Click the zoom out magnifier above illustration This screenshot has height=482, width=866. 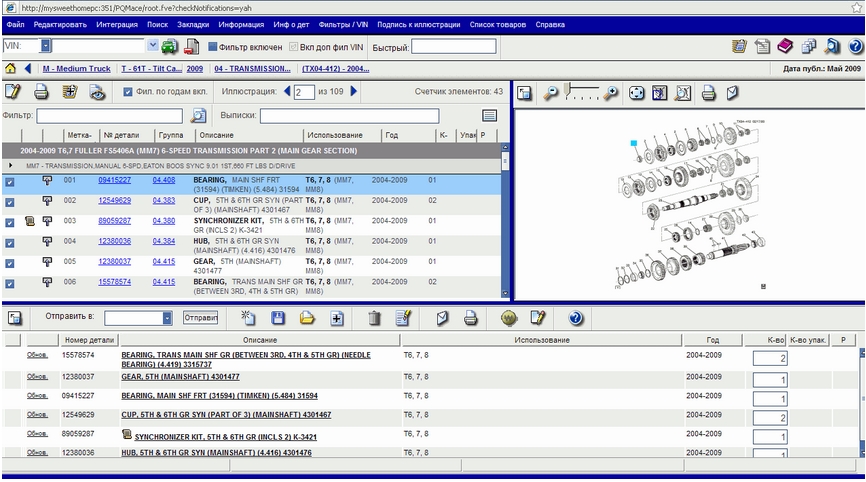pos(551,93)
